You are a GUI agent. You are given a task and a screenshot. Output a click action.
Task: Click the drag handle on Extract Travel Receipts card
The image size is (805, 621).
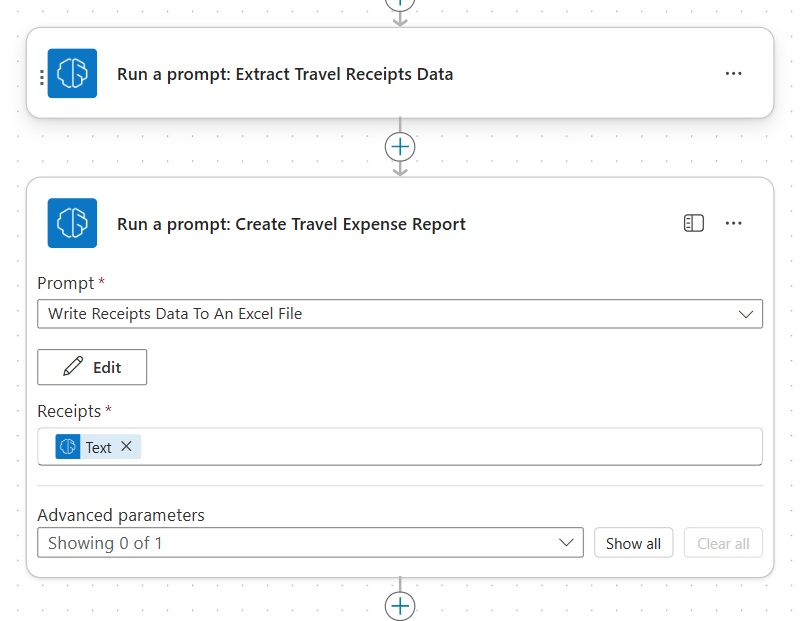41,76
